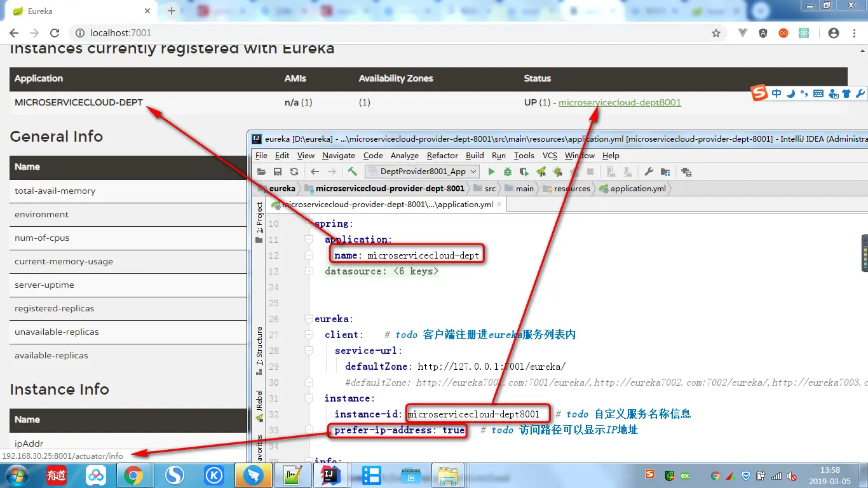Start debugging with the green bug icon
Screen dimensions: 868x488
point(508,172)
